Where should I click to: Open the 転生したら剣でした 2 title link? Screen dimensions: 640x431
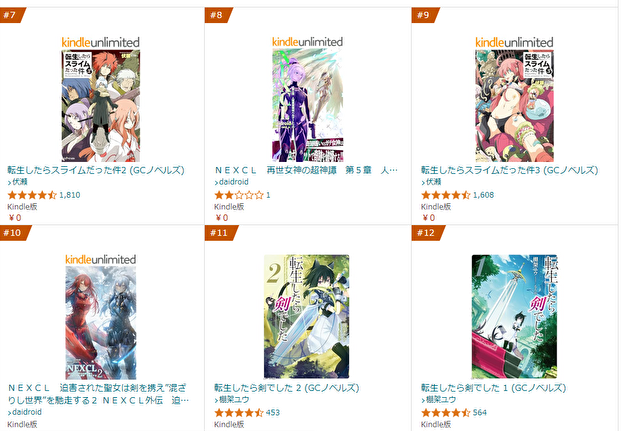click(x=287, y=388)
